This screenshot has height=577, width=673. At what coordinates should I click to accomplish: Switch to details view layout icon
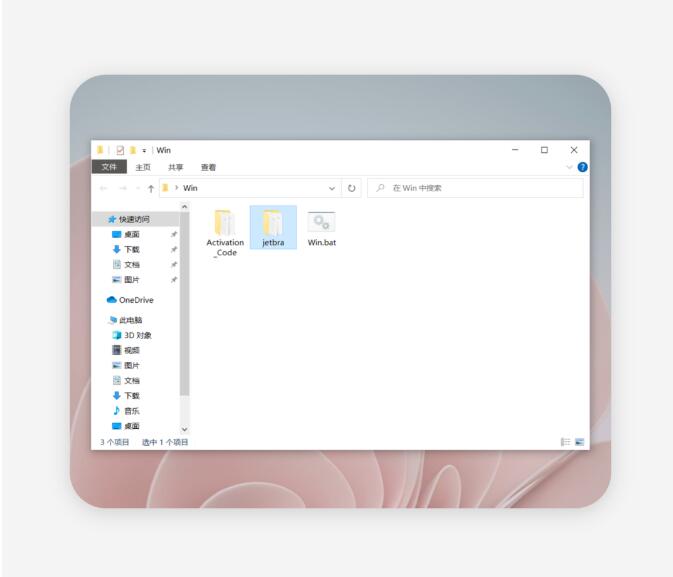point(565,441)
